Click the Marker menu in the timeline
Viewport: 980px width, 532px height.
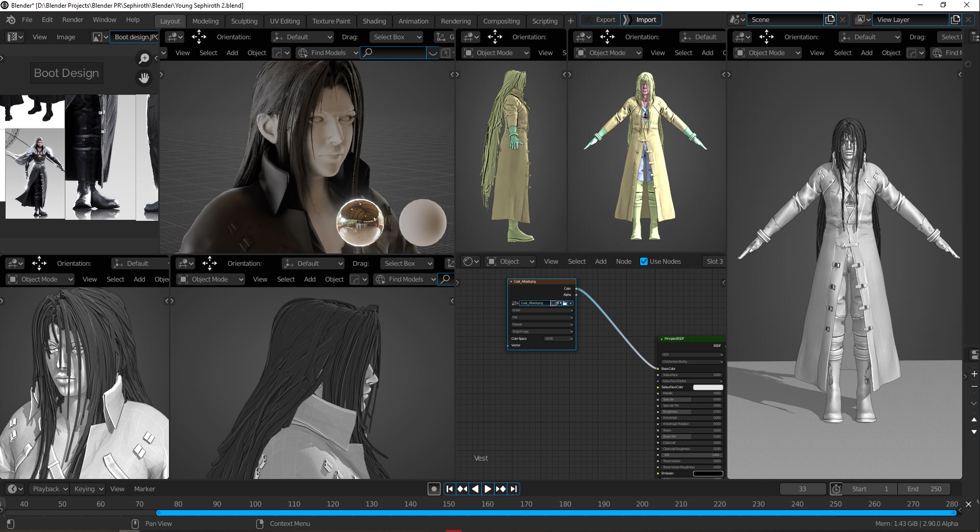click(x=144, y=489)
